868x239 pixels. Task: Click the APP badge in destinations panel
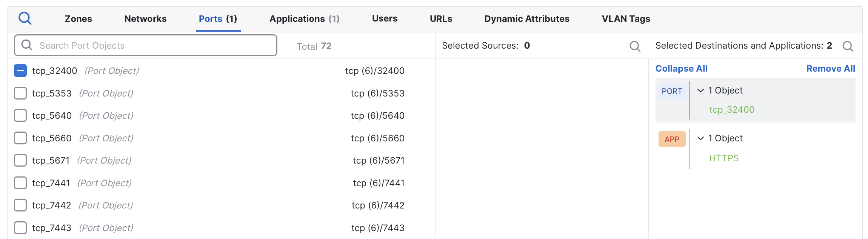click(672, 139)
